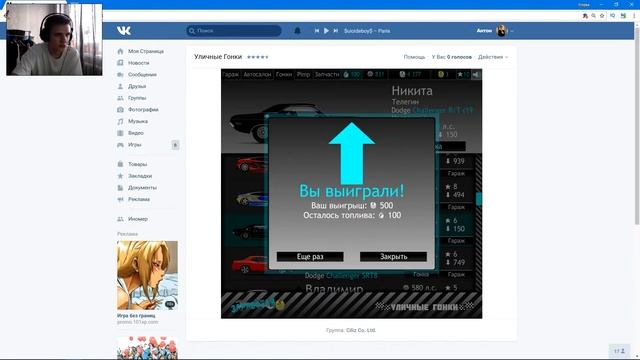Click the home icon beside Моя Страница

(120, 51)
